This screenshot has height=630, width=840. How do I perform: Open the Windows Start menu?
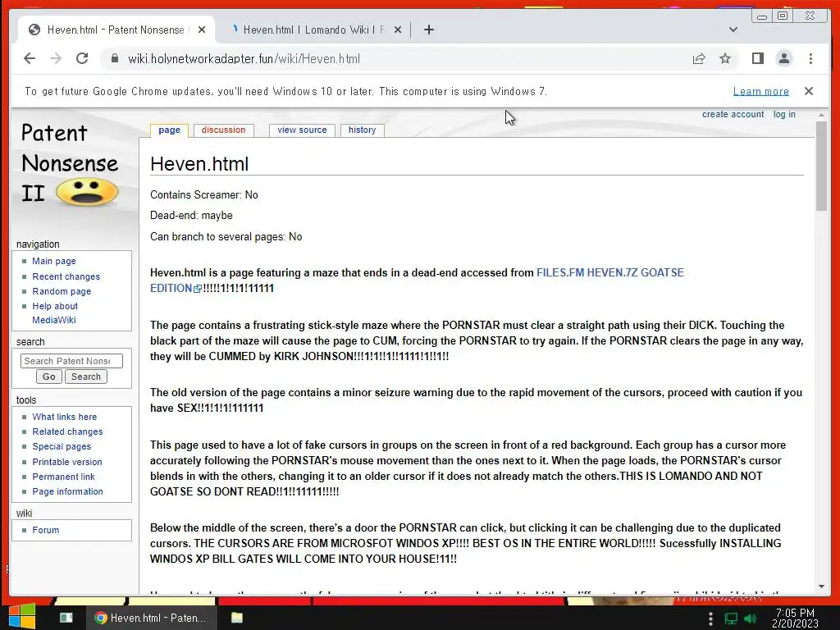pyautogui.click(x=21, y=617)
